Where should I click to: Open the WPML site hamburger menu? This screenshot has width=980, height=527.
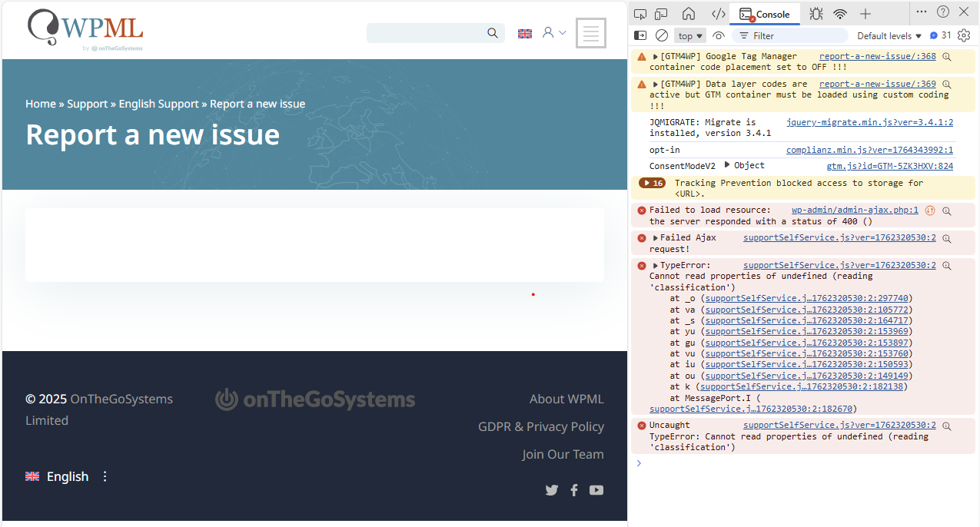[x=590, y=33]
